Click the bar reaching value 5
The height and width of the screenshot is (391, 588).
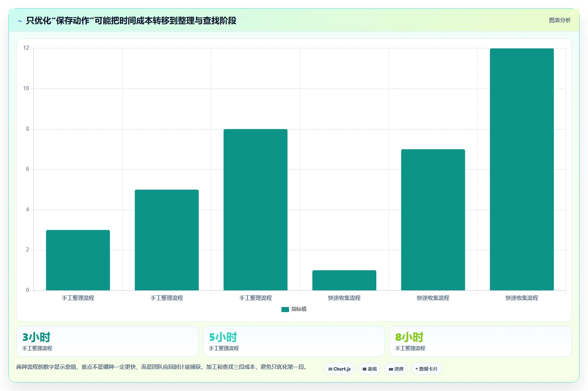(167, 240)
